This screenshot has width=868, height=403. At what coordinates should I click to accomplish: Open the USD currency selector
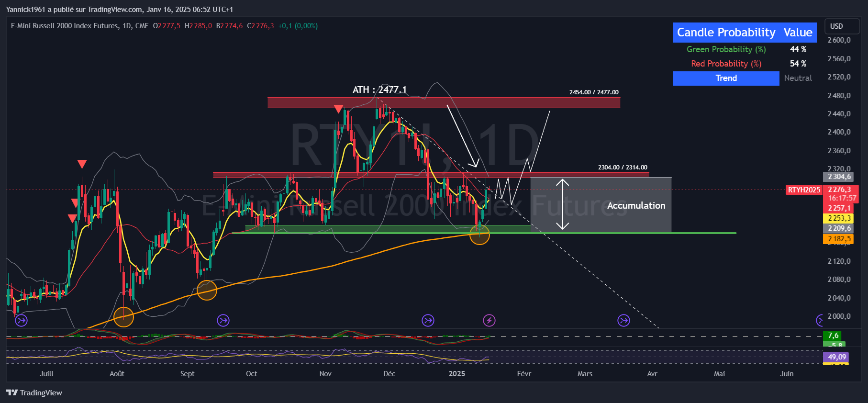[x=842, y=26]
